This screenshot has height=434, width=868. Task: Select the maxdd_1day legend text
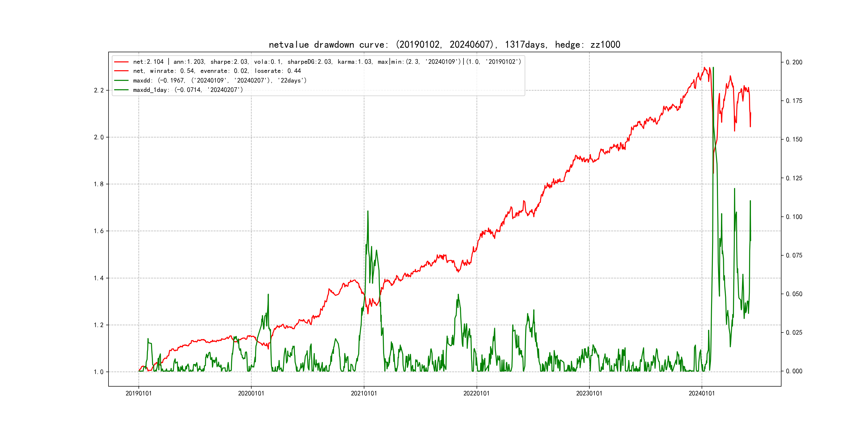[x=188, y=90]
